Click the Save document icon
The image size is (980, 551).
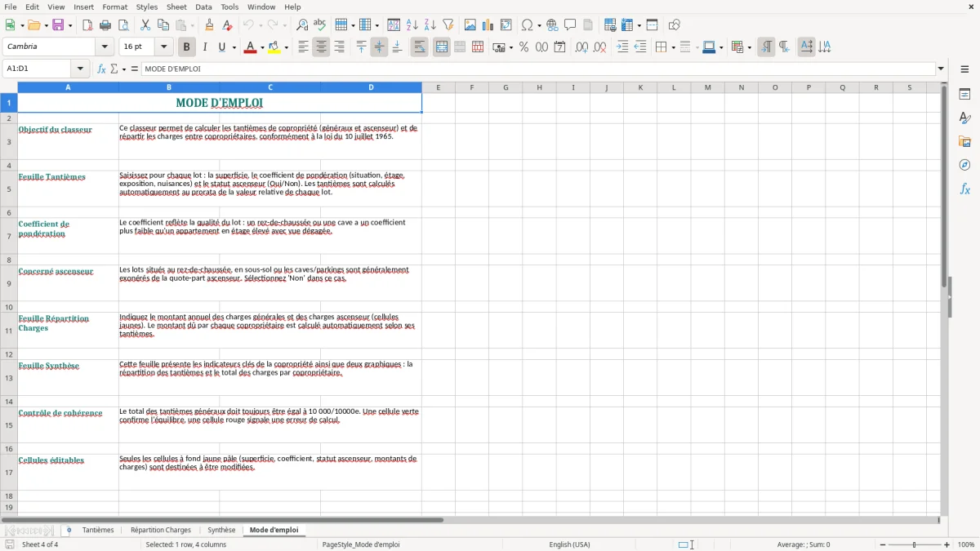point(58,25)
